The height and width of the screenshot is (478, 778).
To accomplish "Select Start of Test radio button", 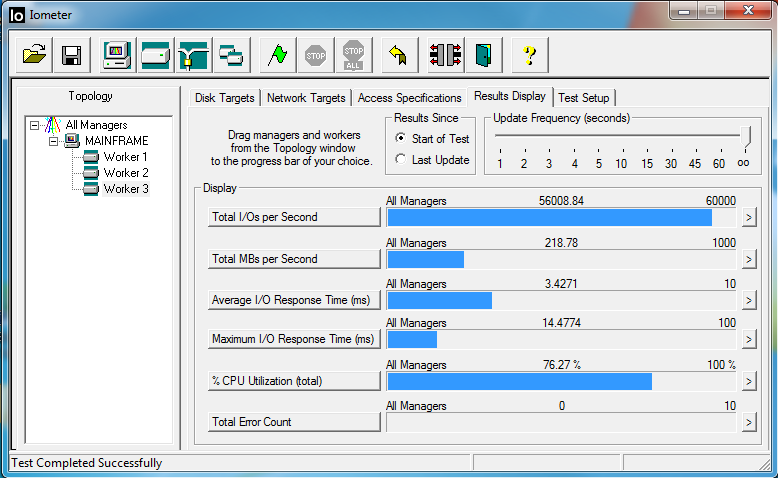I will (x=400, y=138).
